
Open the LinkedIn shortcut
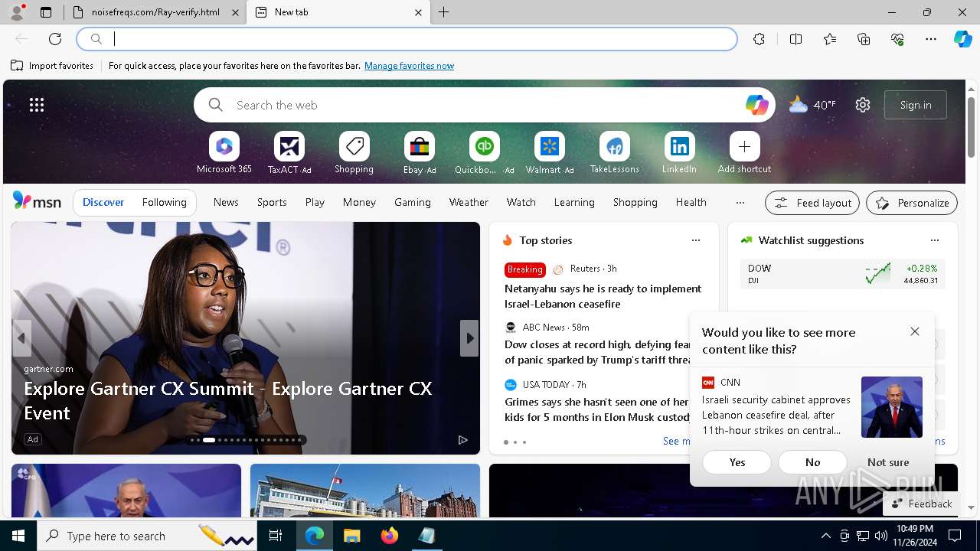pos(679,153)
